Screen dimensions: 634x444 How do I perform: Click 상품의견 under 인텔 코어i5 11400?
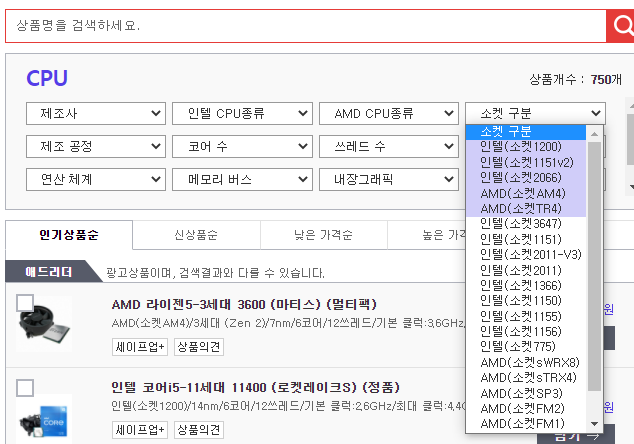[x=199, y=429]
